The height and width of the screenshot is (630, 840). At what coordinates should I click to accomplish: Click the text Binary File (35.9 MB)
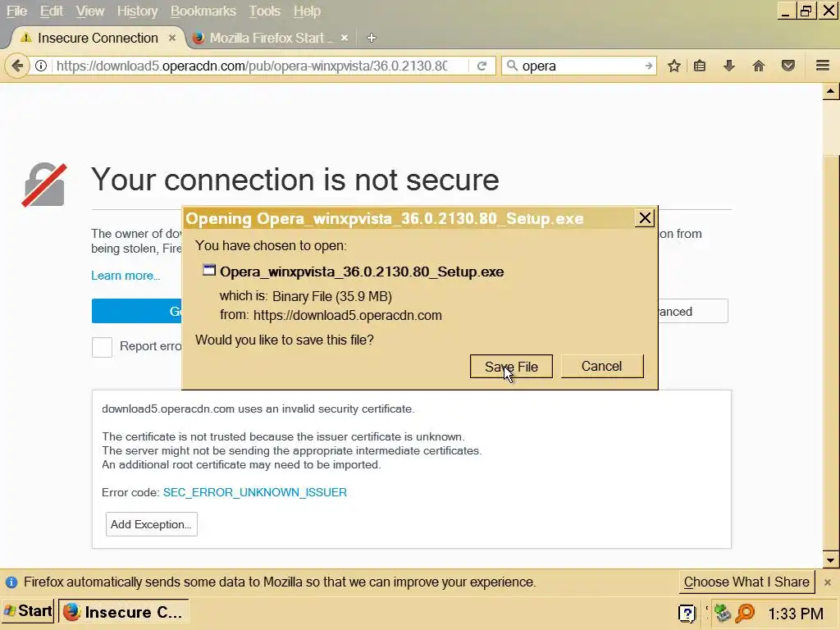tap(332, 296)
